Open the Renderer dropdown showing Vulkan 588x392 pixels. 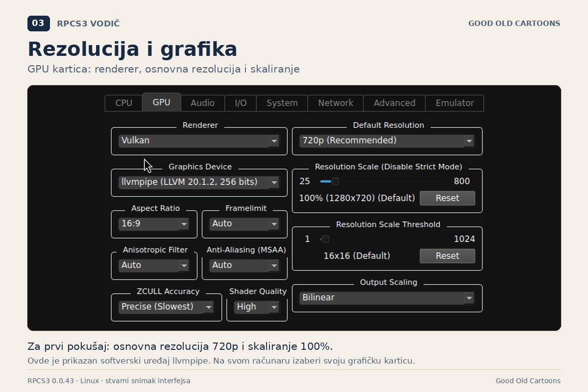tap(199, 141)
